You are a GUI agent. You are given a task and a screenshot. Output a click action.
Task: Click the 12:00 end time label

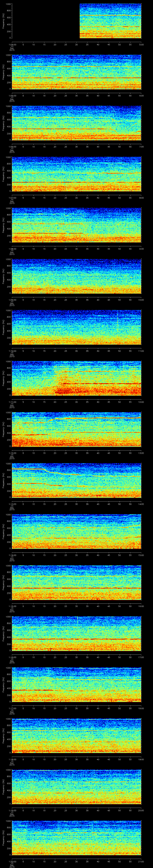point(141,402)
